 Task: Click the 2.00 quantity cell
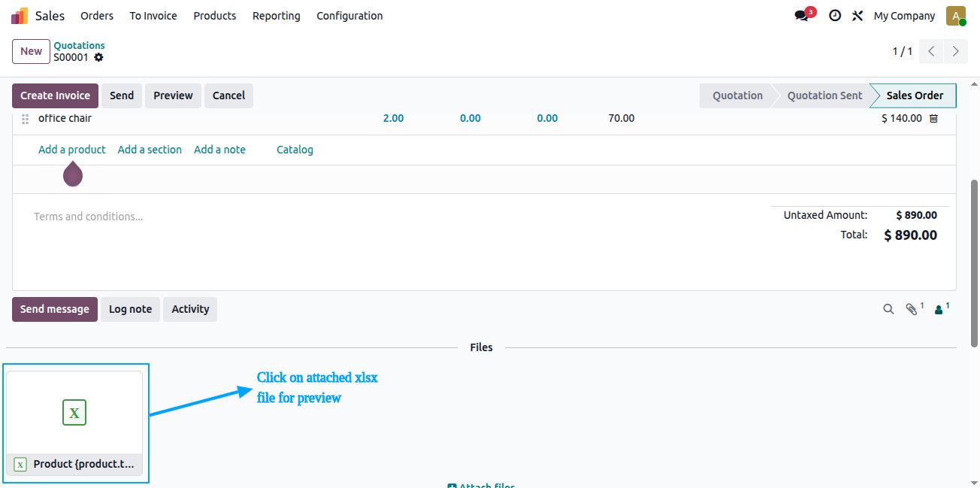pos(393,118)
